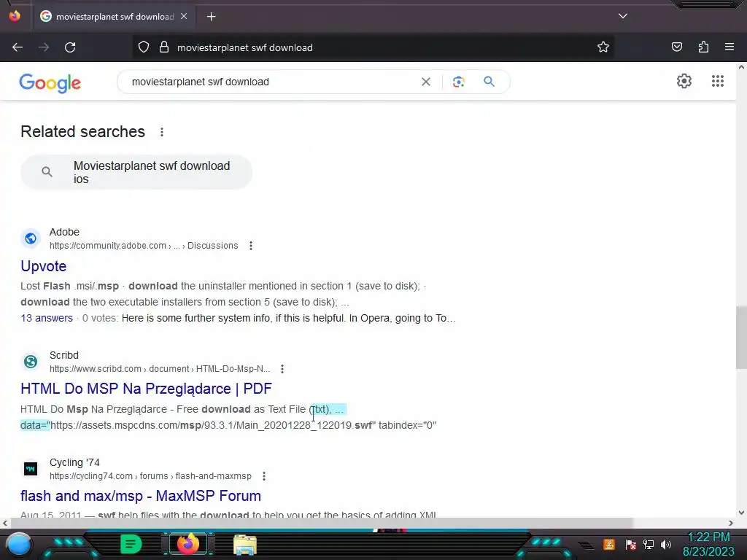
Task: Click the cycling74.com forums URL breadcrumb
Action: [x=150, y=476]
